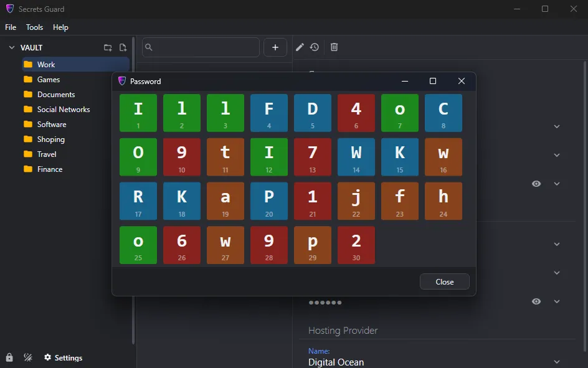Screen dimensions: 588x368
Task: Click red tile '4' numbered 6
Action: pos(356,113)
